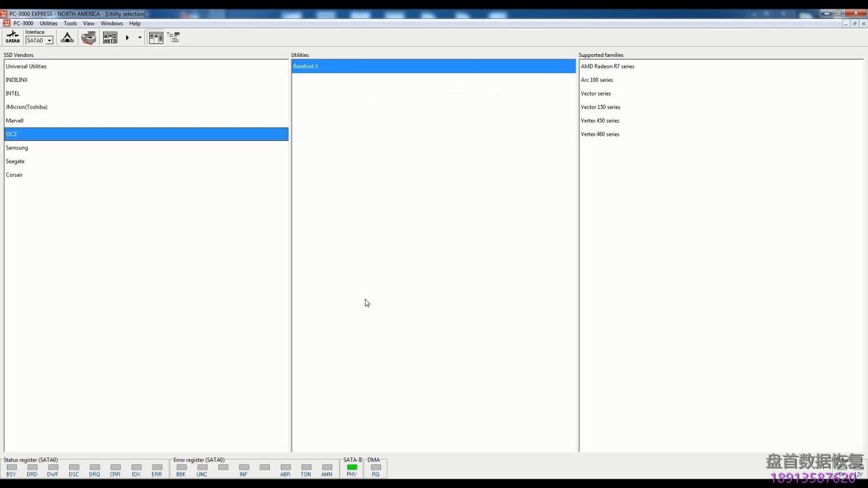Screen dimensions: 868x488
Task: Click the BSY status register indicator
Action: click(12, 467)
